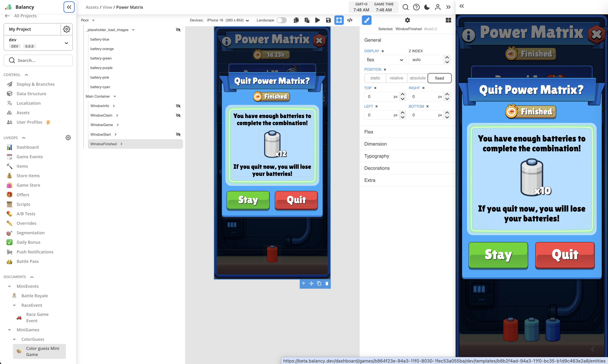
Task: Open the display flex dropdown
Action: point(385,60)
